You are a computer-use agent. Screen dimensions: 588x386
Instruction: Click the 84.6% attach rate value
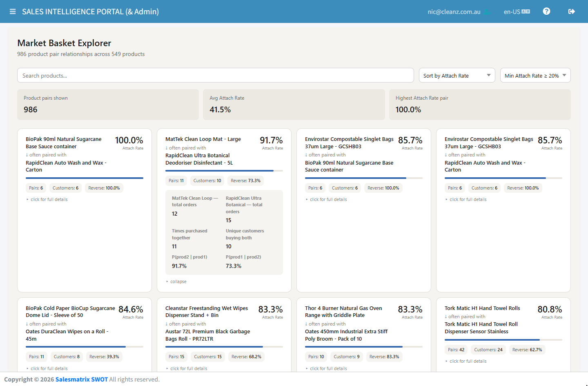coord(131,310)
